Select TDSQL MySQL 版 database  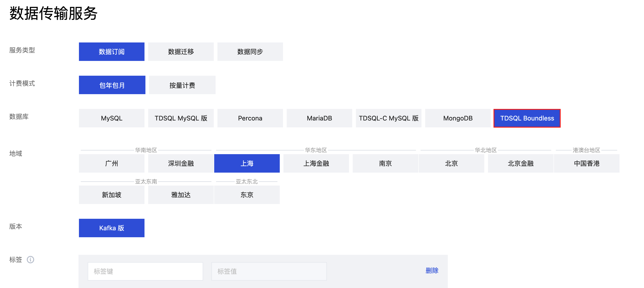coord(181,118)
